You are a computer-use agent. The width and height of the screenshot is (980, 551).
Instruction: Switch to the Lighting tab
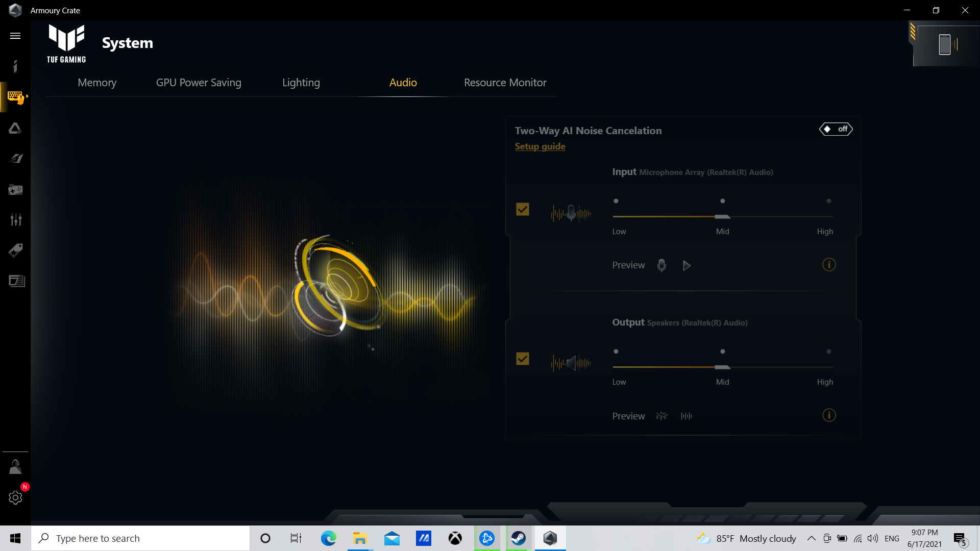click(301, 83)
